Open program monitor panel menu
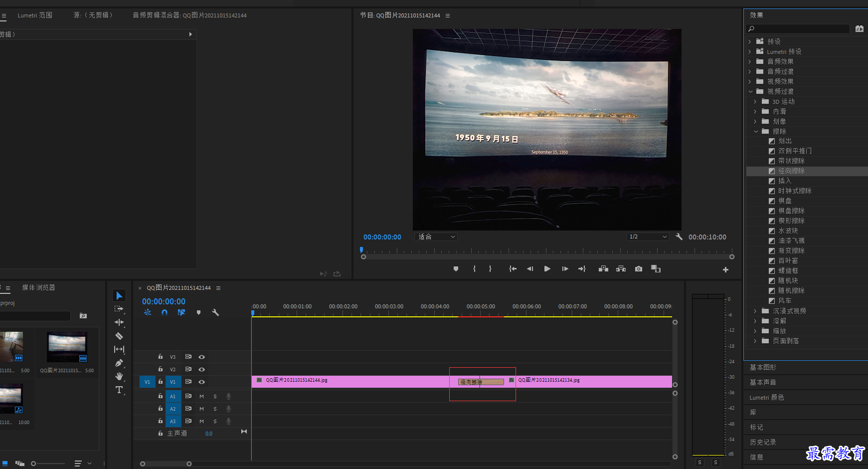This screenshot has width=868, height=469. coord(448,15)
